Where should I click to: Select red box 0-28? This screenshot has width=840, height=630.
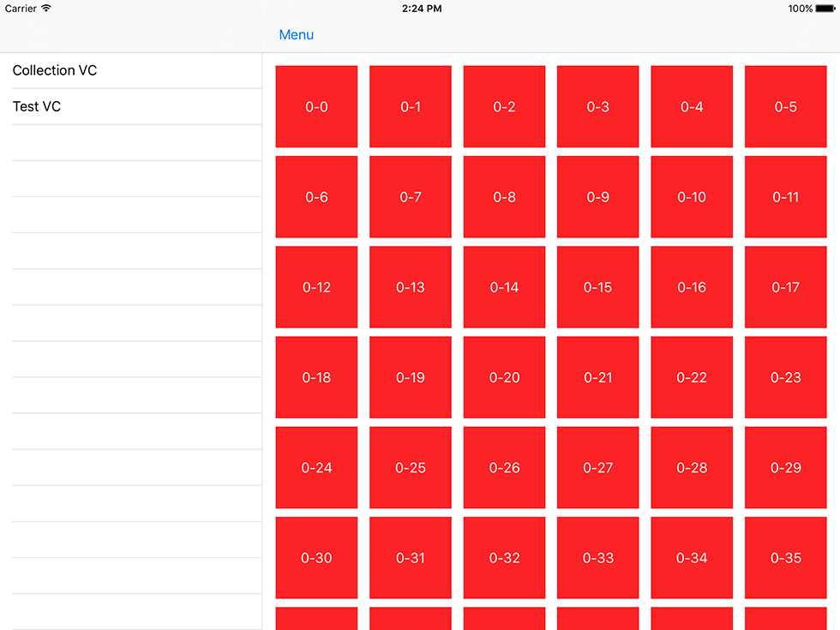[692, 468]
